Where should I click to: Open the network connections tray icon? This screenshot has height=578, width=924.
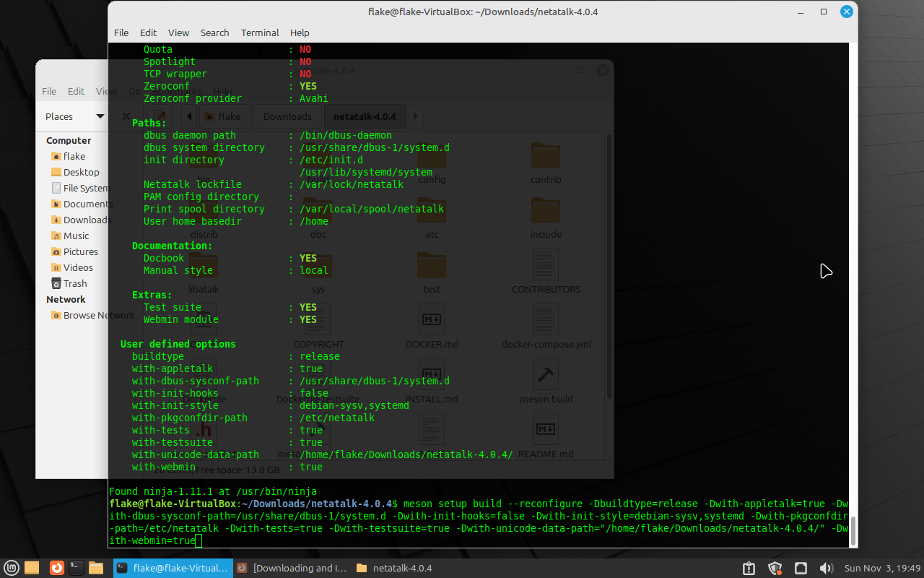pos(801,568)
